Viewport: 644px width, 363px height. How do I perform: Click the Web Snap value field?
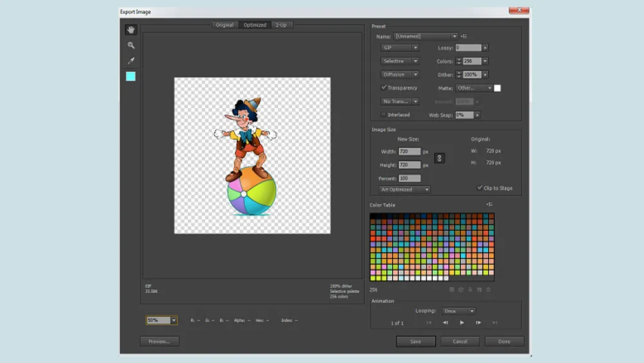click(x=464, y=115)
